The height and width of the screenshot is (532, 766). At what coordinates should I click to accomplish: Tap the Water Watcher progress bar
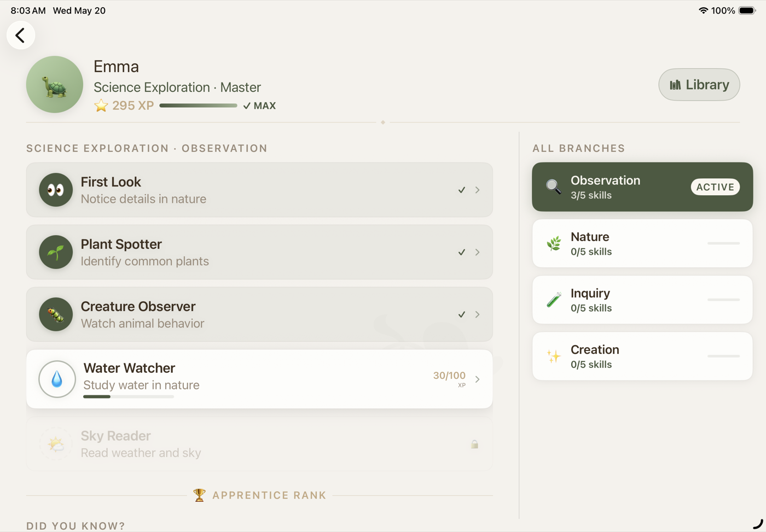tap(129, 396)
